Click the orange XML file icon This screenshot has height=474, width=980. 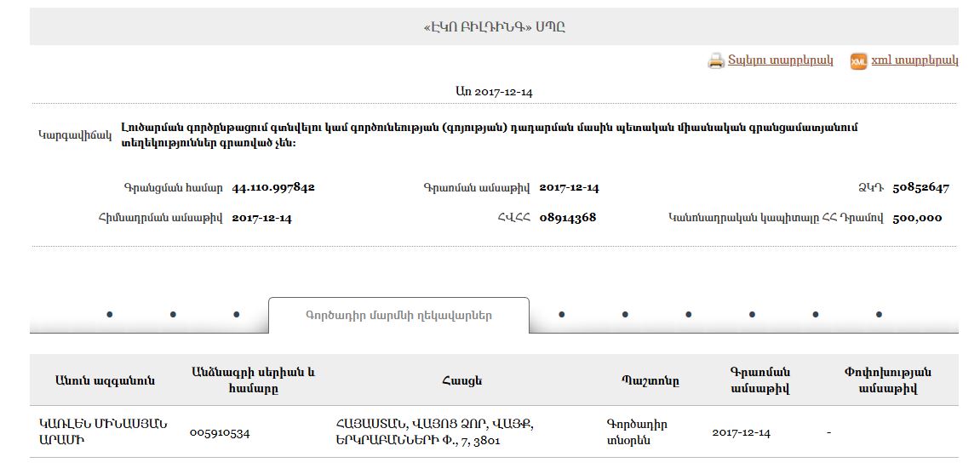[x=859, y=61]
